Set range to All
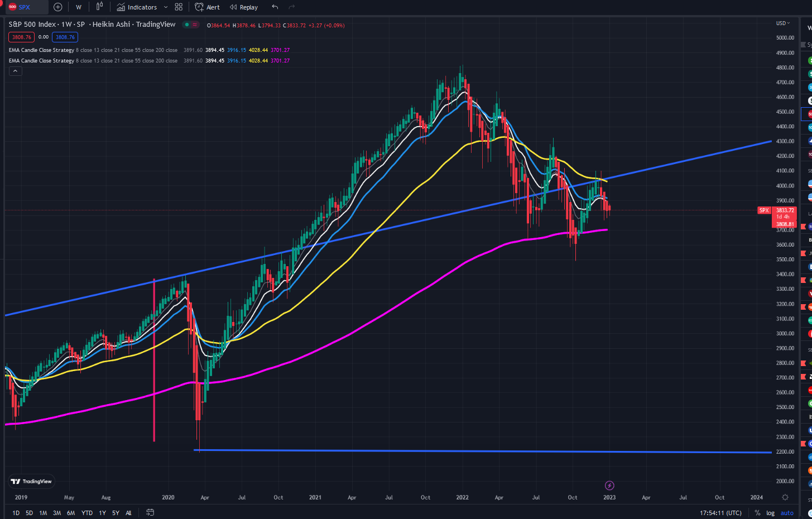The width and height of the screenshot is (812, 519). [x=128, y=513]
